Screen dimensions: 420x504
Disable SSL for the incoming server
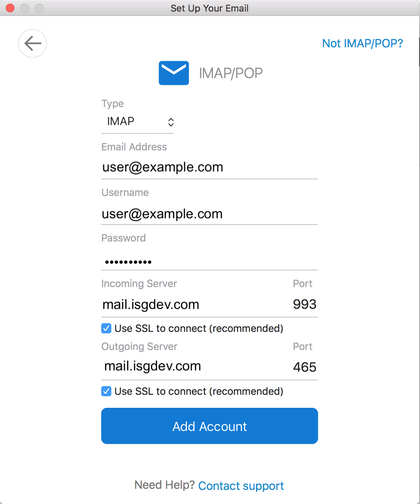click(x=106, y=328)
